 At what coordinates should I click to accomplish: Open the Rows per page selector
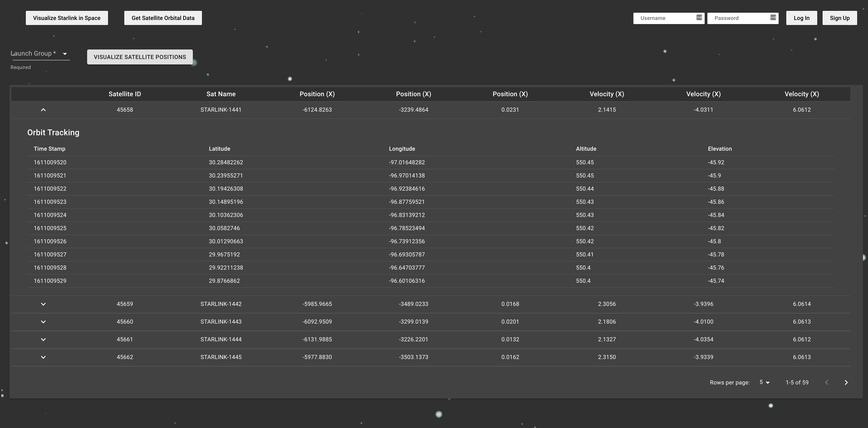pyautogui.click(x=764, y=382)
